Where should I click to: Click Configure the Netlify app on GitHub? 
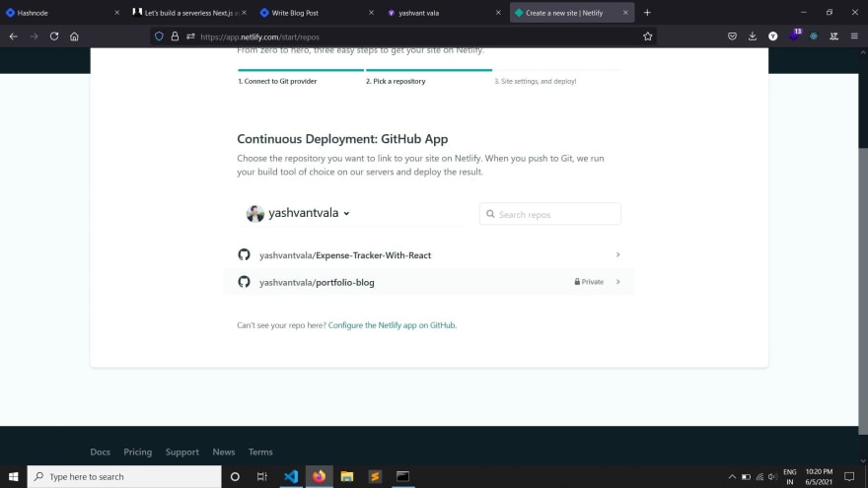(393, 325)
